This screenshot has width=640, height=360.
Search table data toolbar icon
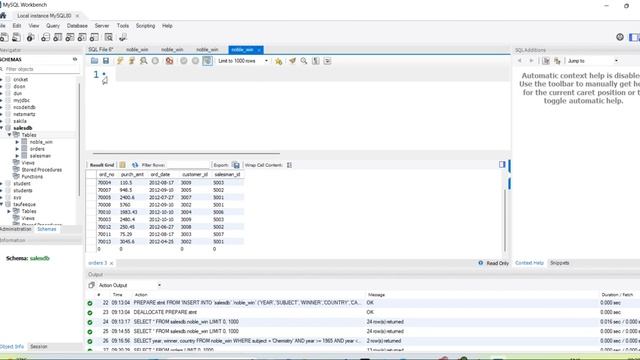point(109,37)
